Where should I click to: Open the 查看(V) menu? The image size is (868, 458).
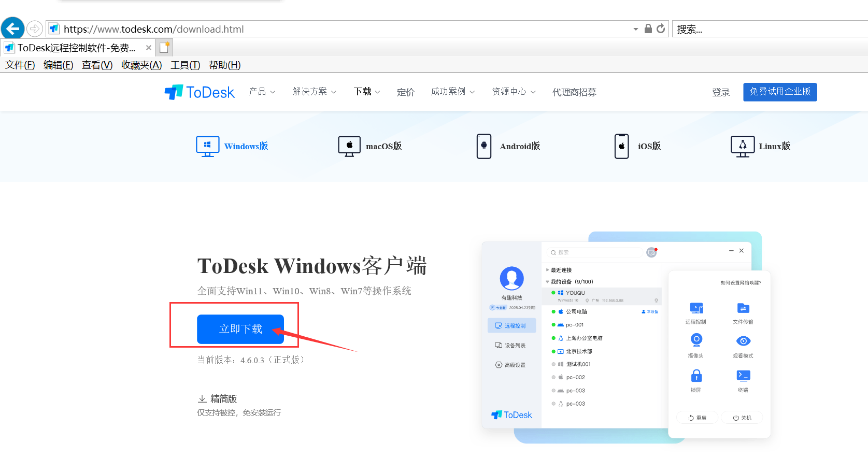coord(97,65)
